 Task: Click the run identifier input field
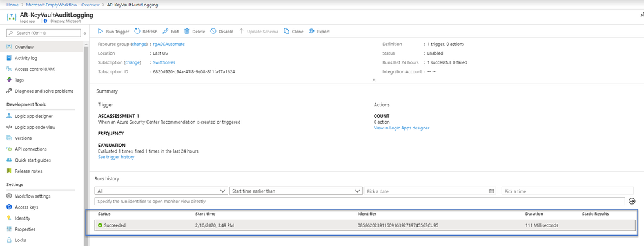(359, 202)
